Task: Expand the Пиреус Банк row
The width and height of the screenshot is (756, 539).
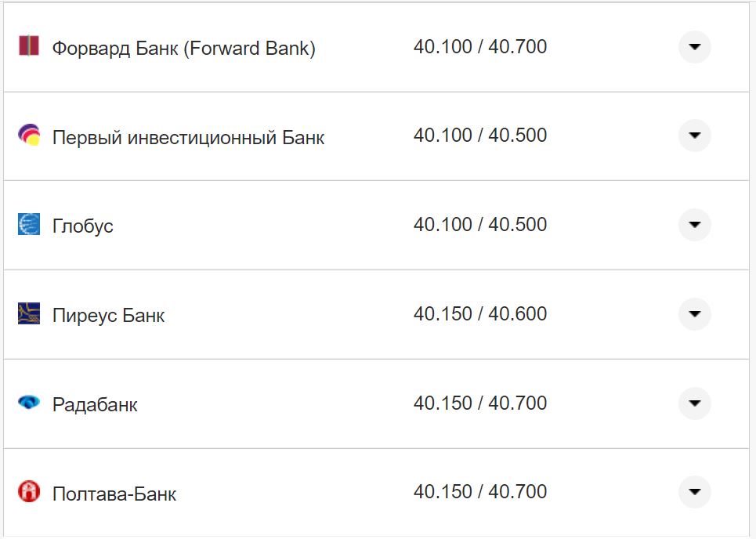Action: click(694, 313)
